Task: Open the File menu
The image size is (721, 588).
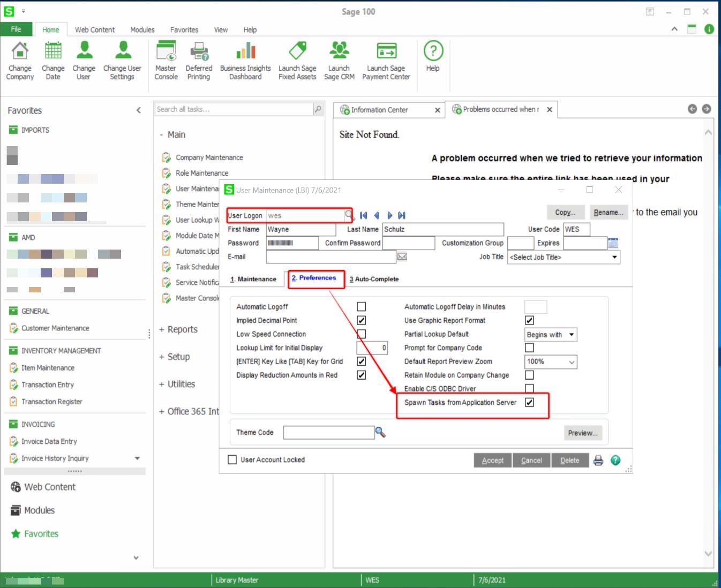Action: pyautogui.click(x=16, y=29)
